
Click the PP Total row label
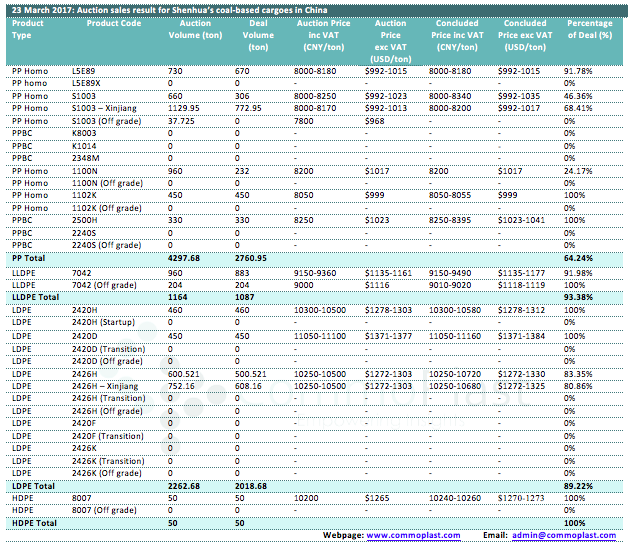[29, 259]
